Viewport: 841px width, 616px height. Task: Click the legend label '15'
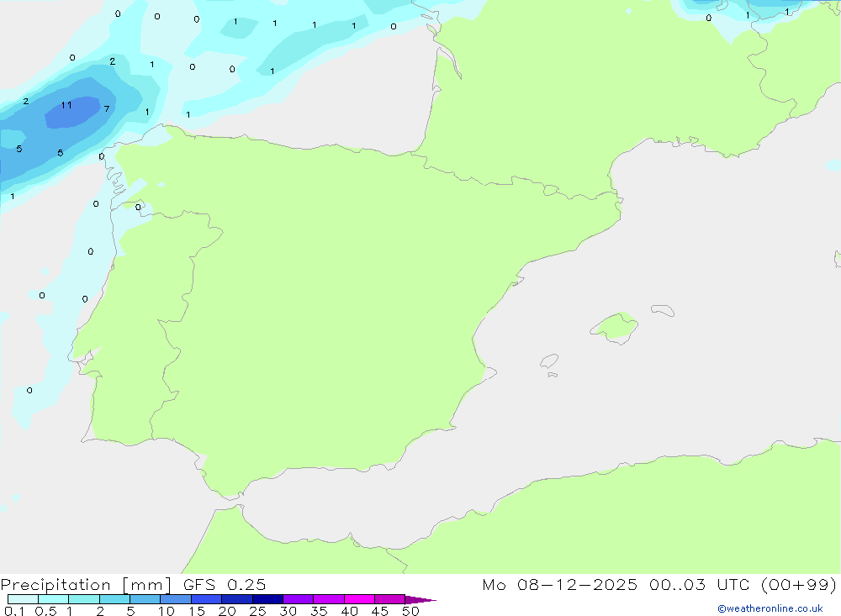(x=197, y=611)
